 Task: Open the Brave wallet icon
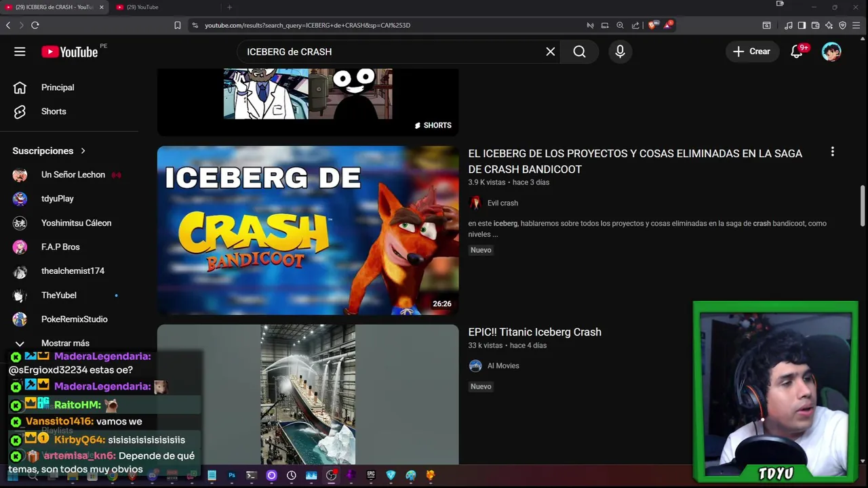(815, 25)
